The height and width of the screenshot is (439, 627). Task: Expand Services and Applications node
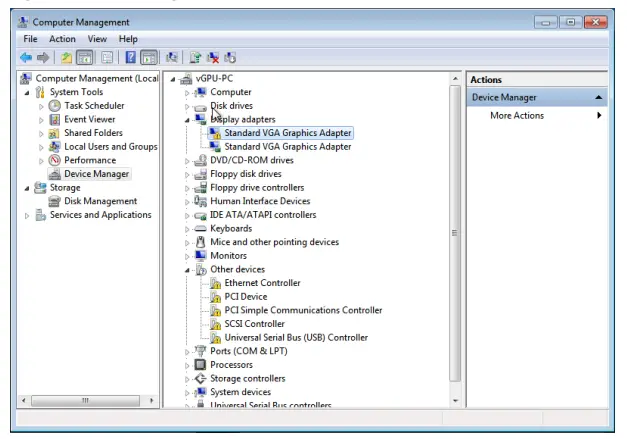pos(27,216)
